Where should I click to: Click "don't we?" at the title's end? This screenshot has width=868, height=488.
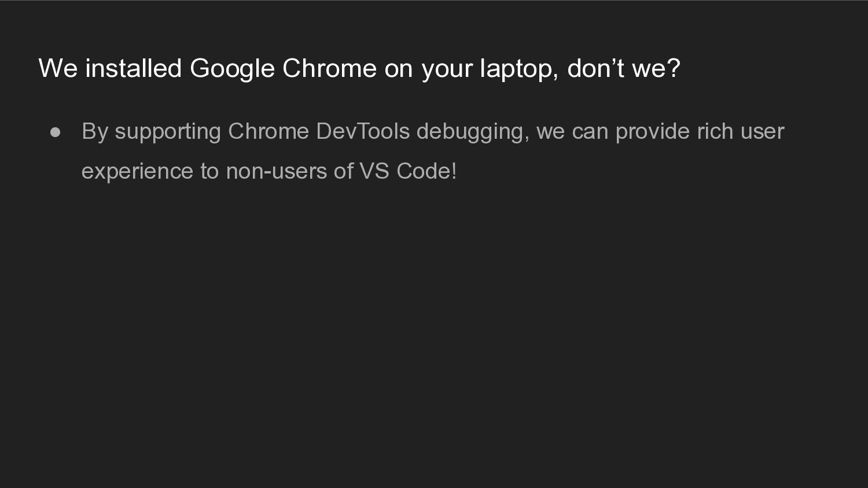coord(624,68)
